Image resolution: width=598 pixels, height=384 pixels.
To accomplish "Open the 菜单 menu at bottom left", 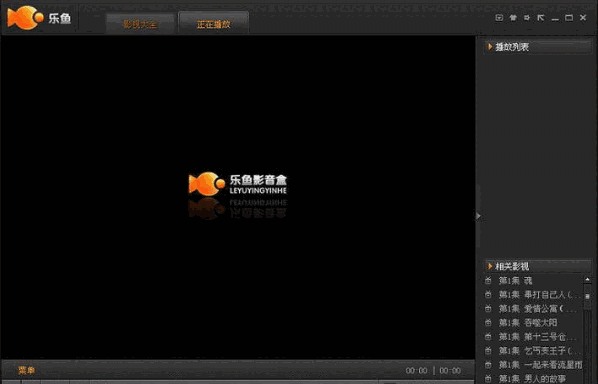I will 26,370.
